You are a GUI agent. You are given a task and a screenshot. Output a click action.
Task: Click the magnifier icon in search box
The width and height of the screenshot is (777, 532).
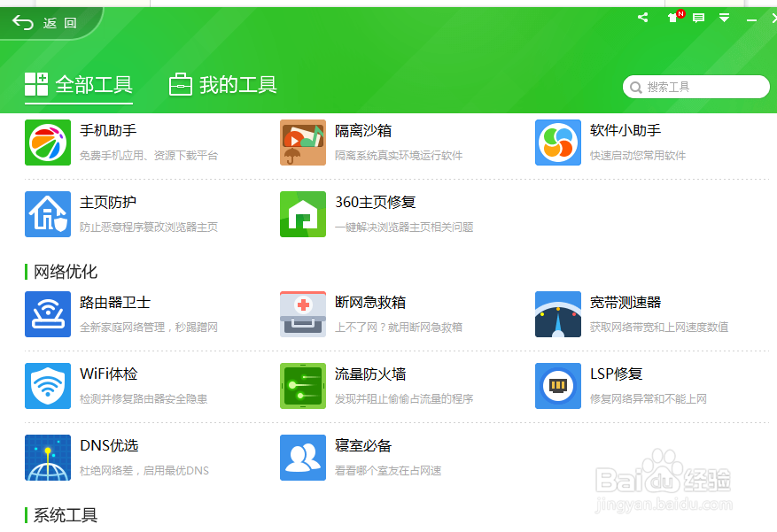(x=635, y=87)
